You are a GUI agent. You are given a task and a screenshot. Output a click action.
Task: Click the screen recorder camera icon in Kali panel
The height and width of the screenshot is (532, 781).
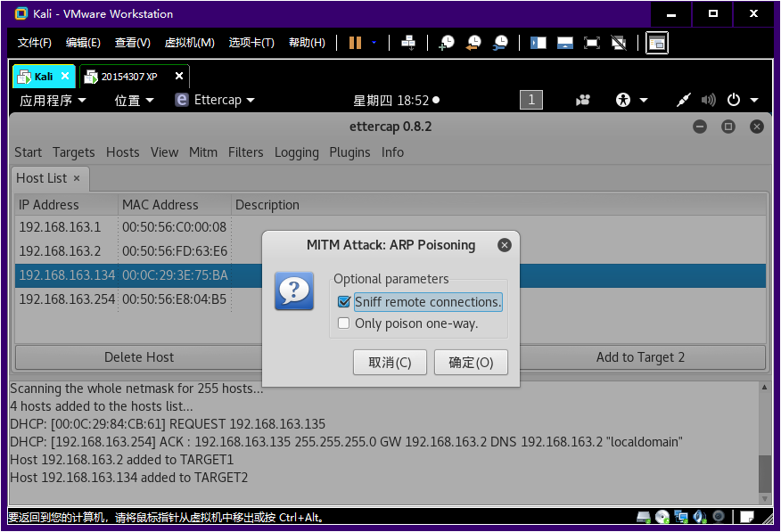pos(583,100)
